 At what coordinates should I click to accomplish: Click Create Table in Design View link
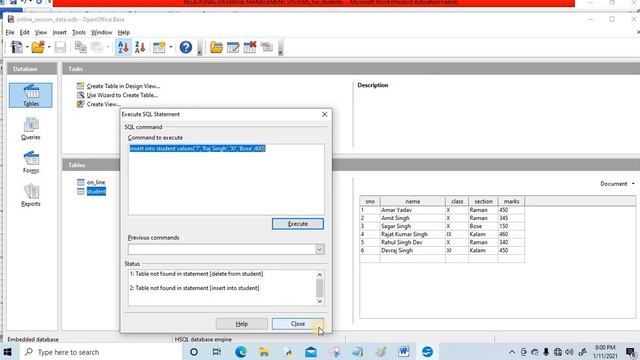(123, 86)
